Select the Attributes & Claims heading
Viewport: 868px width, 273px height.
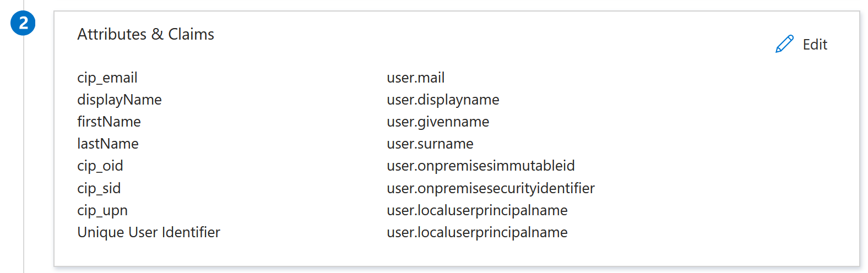tap(145, 34)
